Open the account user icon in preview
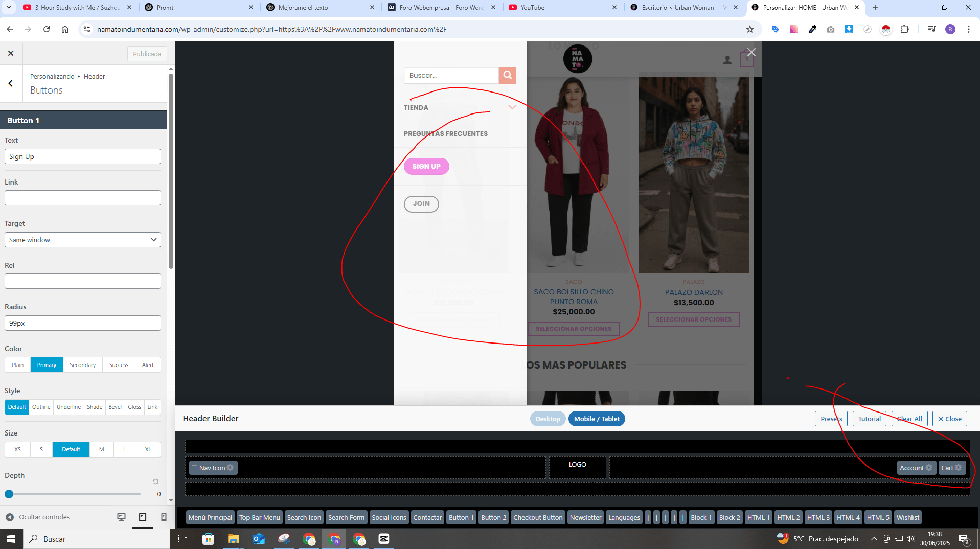This screenshot has width=980, height=549. point(727,60)
